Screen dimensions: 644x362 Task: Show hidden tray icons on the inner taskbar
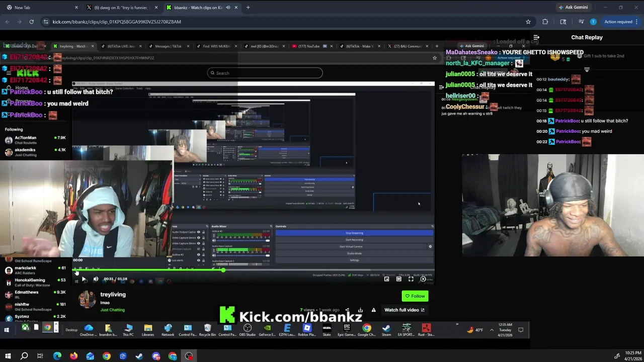click(492, 330)
